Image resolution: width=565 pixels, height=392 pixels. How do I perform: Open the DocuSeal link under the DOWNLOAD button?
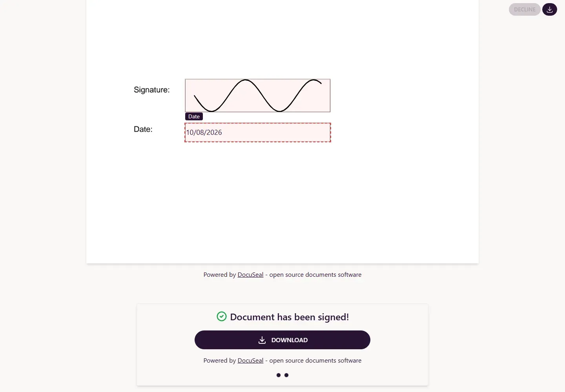(x=250, y=361)
